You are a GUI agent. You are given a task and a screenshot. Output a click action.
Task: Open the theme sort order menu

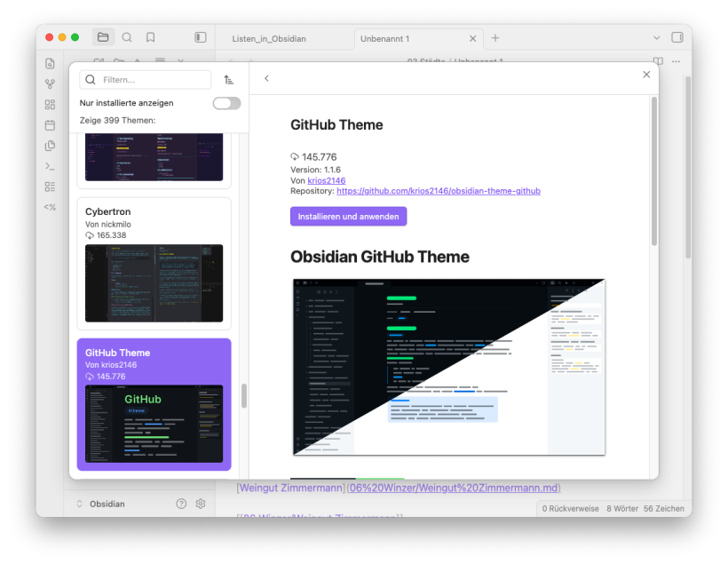click(228, 80)
